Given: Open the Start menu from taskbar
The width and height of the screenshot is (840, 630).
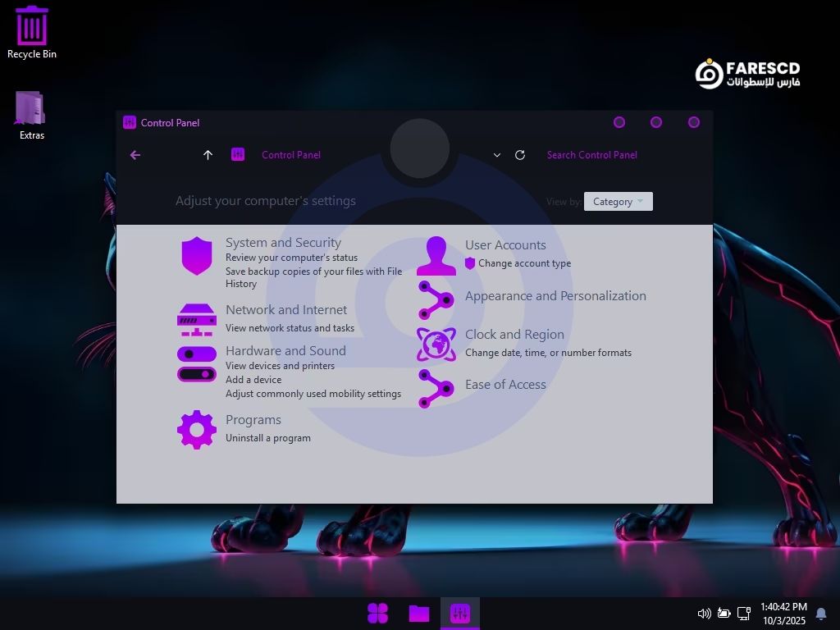Looking at the screenshot, I should (x=378, y=613).
